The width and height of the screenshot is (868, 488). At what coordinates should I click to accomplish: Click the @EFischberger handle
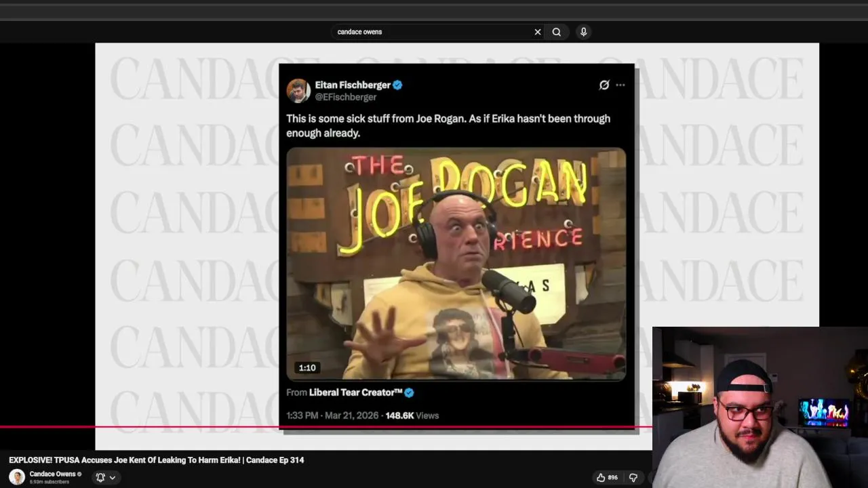click(x=346, y=97)
